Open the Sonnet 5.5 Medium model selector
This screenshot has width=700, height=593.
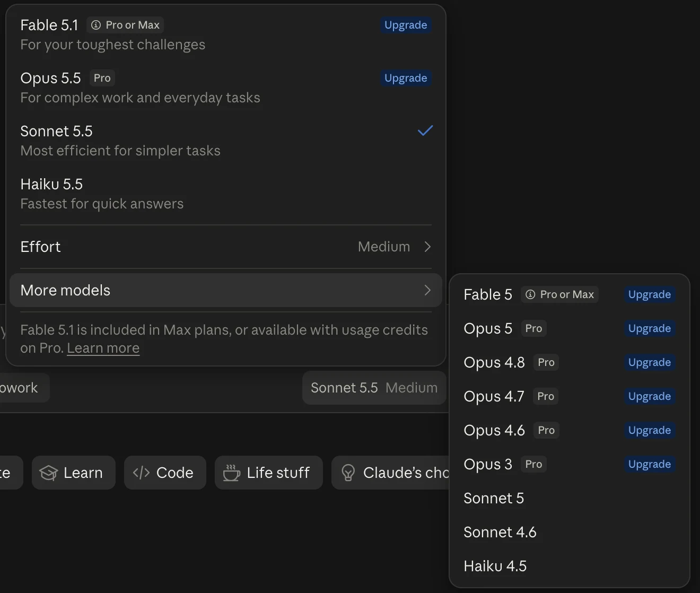click(x=374, y=388)
